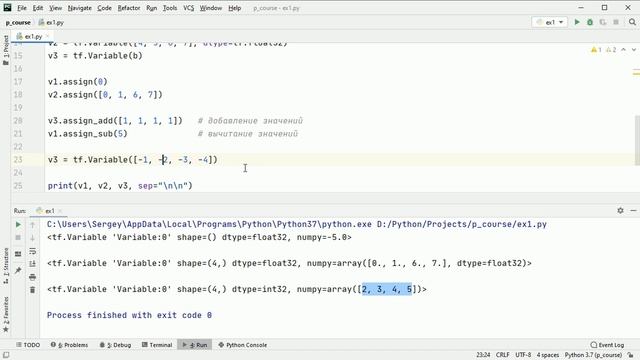Start debugging with the toolbar bug icon
Viewport: 640px width, 360px height.
coord(590,22)
